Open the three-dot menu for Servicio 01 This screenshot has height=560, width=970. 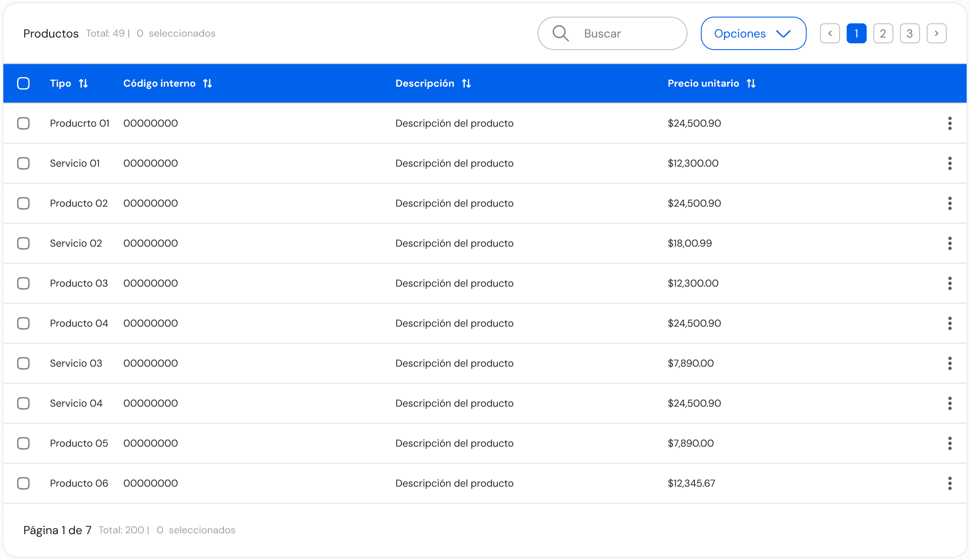coord(950,163)
